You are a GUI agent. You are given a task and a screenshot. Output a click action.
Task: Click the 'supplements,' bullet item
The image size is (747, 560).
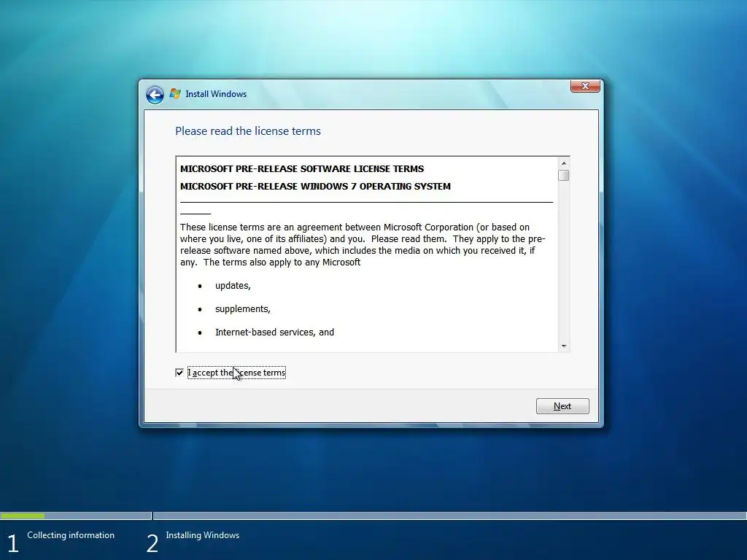coord(242,309)
